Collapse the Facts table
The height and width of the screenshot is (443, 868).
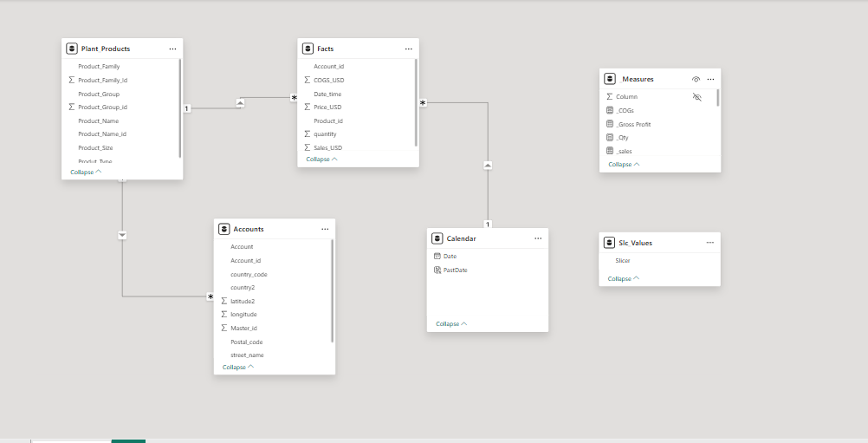(x=321, y=159)
